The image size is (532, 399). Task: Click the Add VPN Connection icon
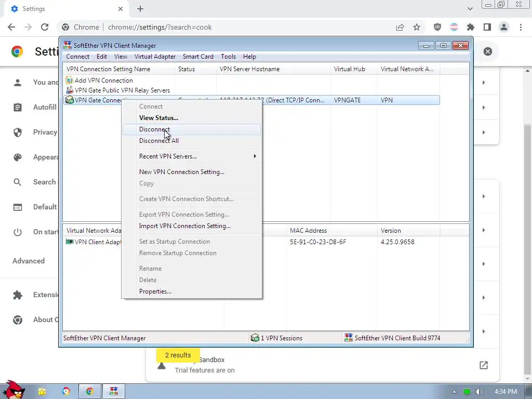click(x=69, y=81)
